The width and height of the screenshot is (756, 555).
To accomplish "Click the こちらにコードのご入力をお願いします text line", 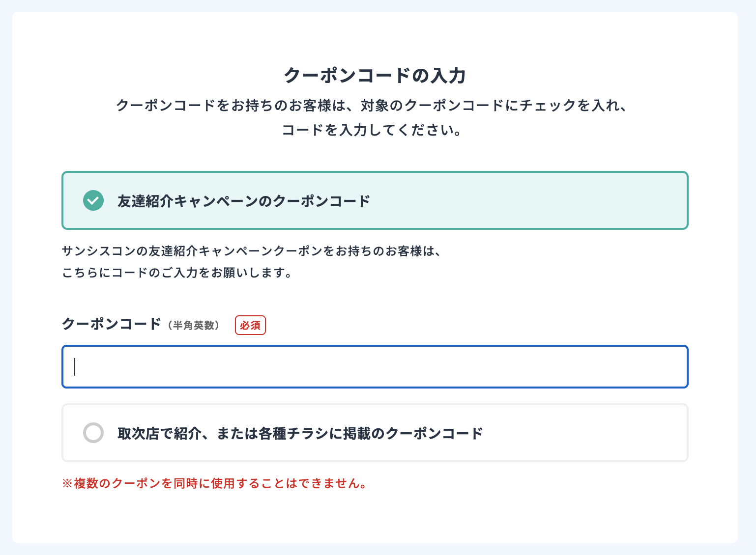I will [x=177, y=273].
